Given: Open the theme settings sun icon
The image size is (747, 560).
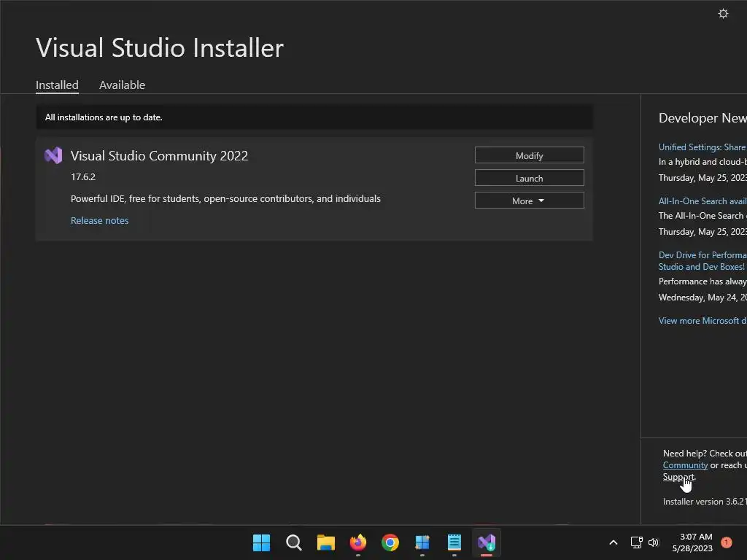Looking at the screenshot, I should (723, 13).
